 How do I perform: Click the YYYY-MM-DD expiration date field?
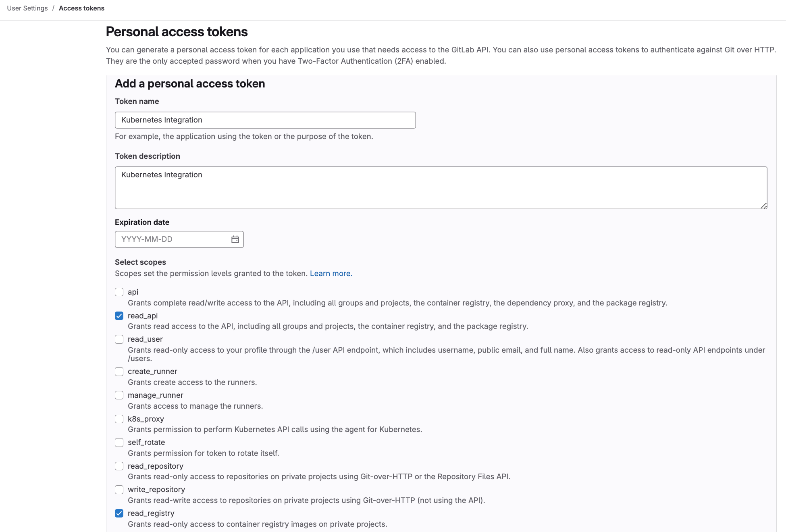click(x=173, y=239)
